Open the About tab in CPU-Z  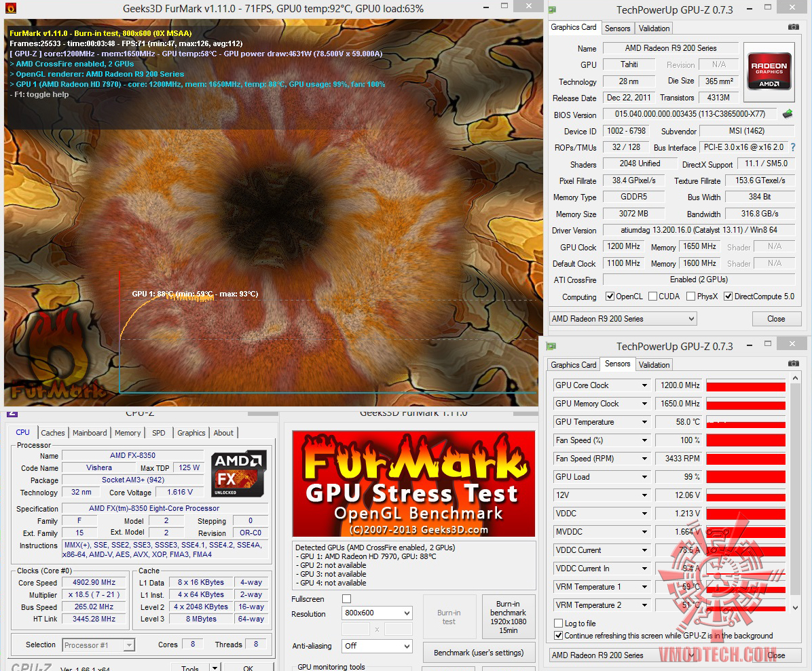tap(223, 433)
